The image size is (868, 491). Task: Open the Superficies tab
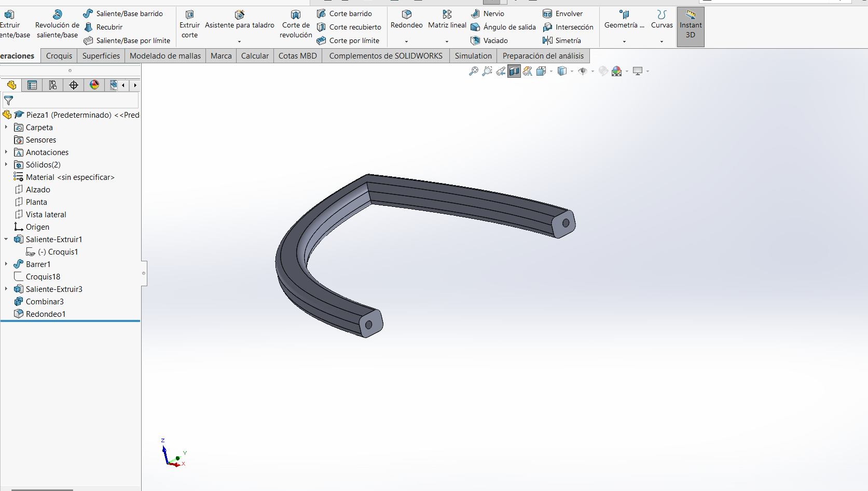(x=101, y=55)
